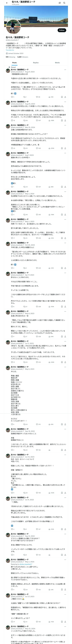Switch to the Replies tab

pyautogui.click(x=36, y=63)
